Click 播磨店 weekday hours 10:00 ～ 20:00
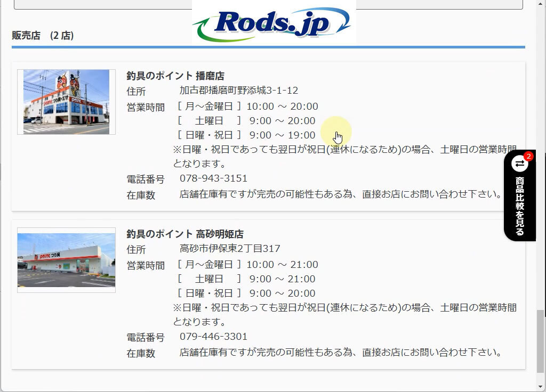 (282, 107)
